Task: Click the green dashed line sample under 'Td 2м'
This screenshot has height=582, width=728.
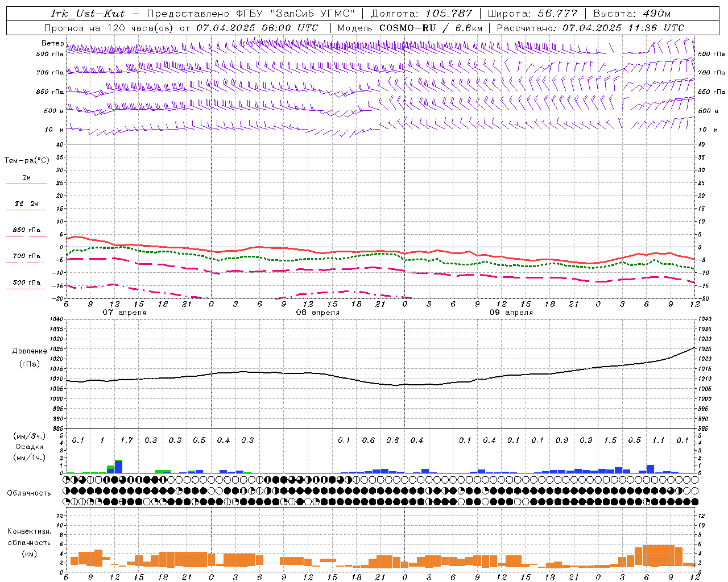Action: pyautogui.click(x=25, y=210)
